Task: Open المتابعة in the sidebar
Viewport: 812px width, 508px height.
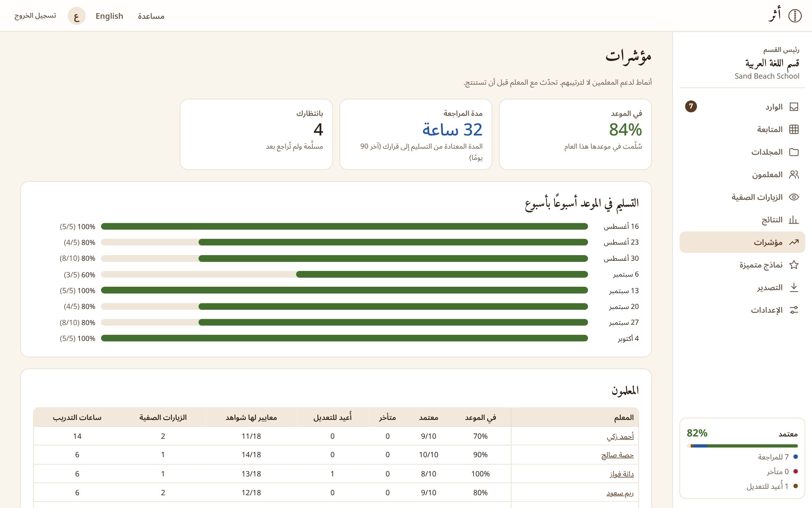Action: (x=742, y=129)
